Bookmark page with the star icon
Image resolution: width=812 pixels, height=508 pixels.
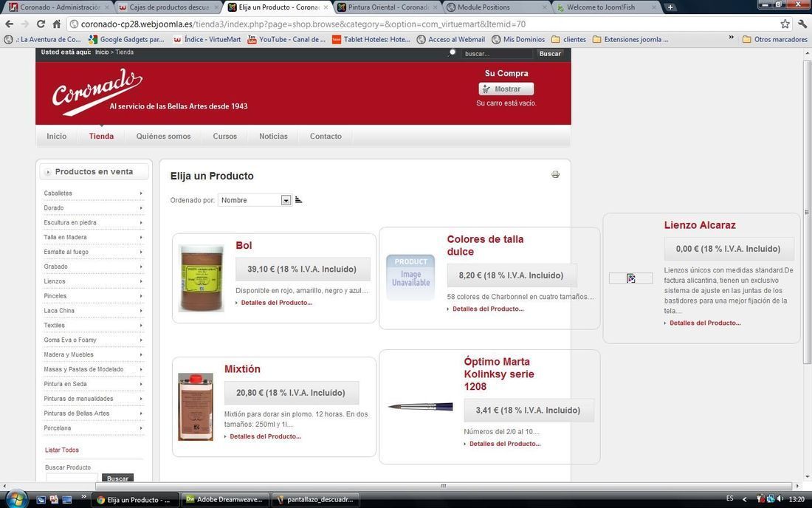tap(785, 24)
